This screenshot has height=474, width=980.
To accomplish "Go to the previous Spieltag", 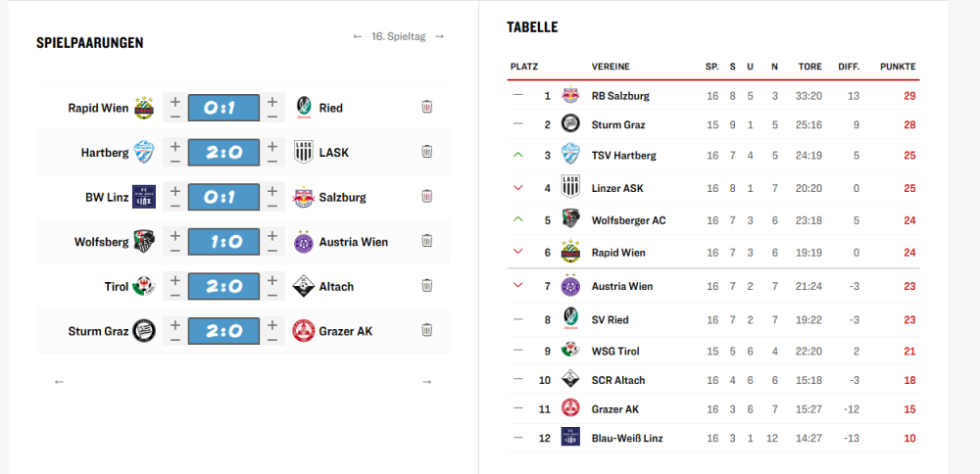I will 358,36.
